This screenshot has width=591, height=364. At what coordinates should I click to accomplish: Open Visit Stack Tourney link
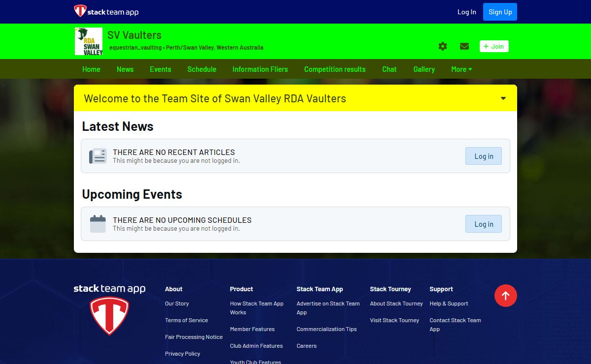[394, 320]
